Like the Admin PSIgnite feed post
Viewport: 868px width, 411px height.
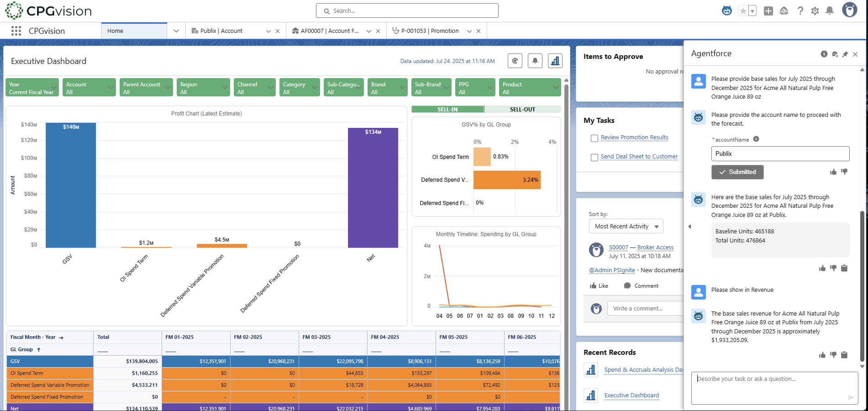click(599, 286)
